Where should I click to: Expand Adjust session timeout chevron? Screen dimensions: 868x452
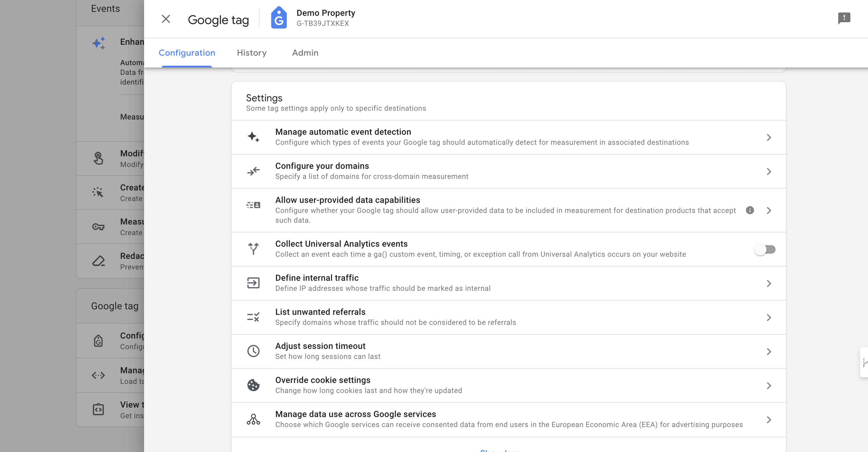769,352
